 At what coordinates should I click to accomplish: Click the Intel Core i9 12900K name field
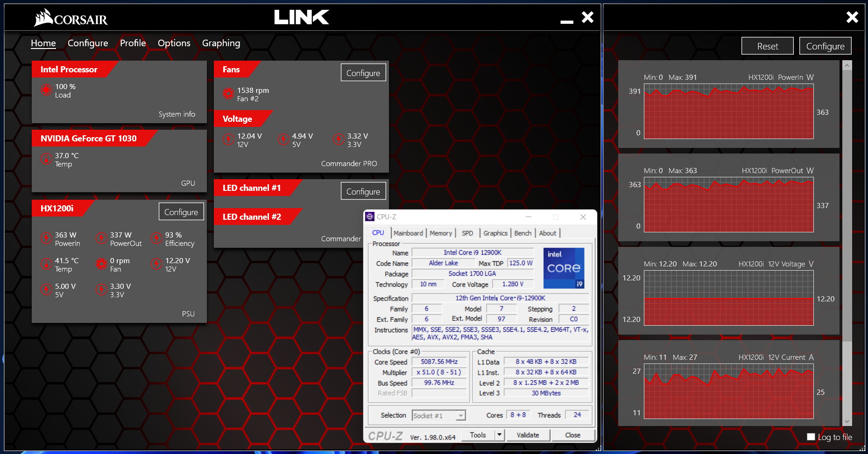473,252
